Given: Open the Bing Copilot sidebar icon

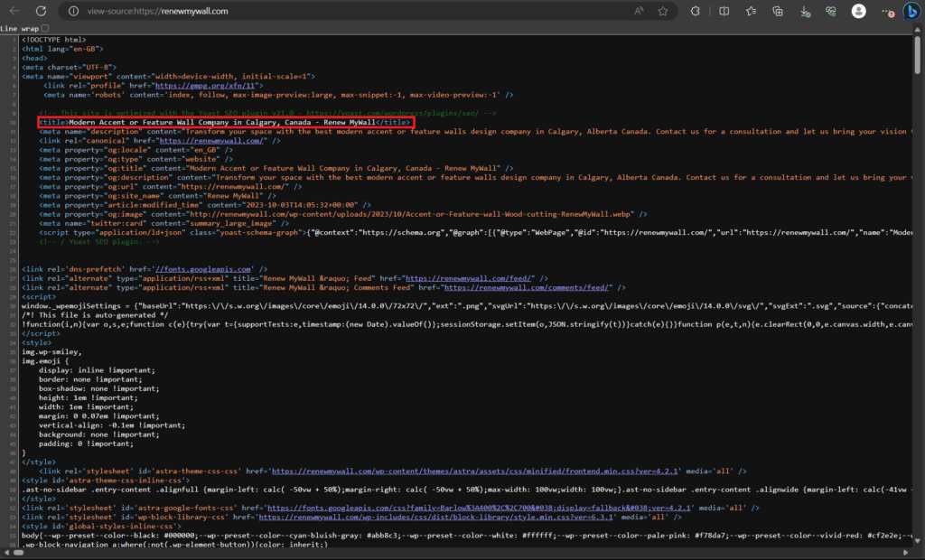Looking at the screenshot, I should (x=911, y=11).
